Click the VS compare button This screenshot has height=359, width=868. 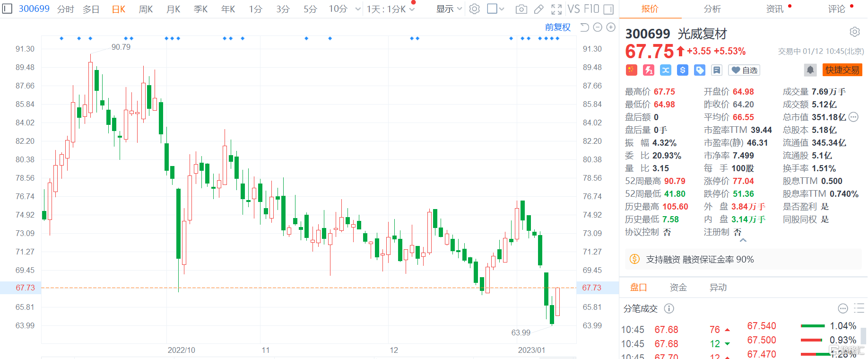point(573,9)
